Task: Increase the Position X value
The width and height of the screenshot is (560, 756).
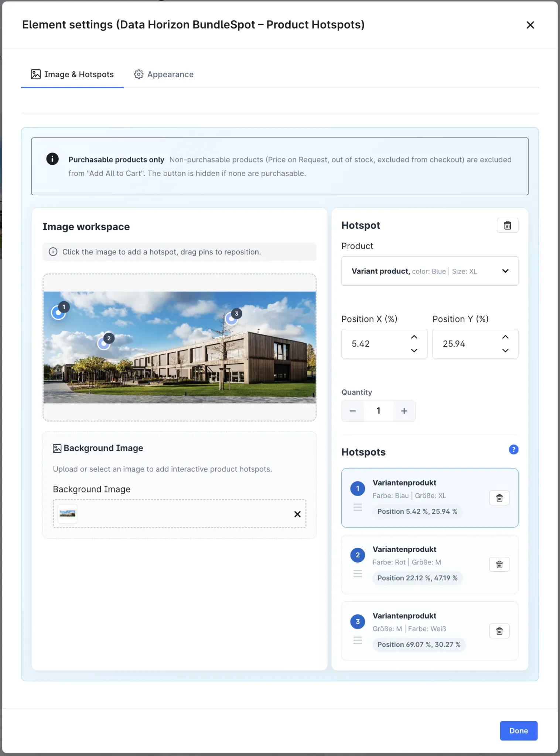Action: (x=414, y=337)
